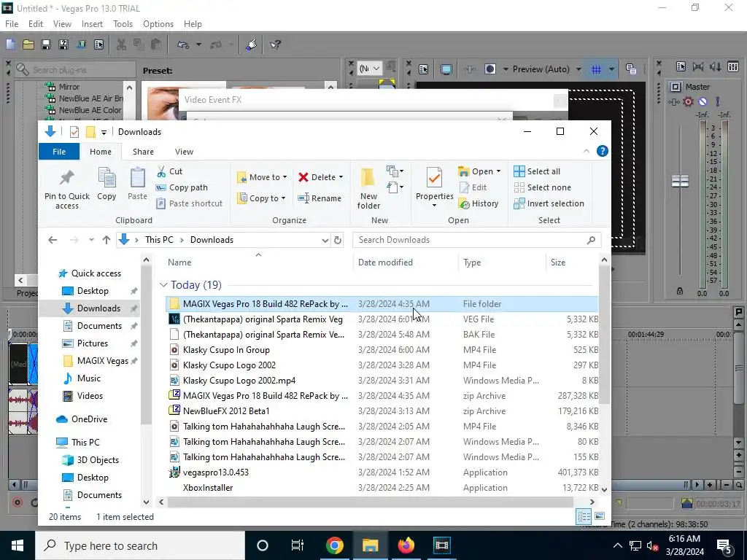The height and width of the screenshot is (560, 747).
Task: Click Master FX gear icon in mixer
Action: click(x=688, y=101)
